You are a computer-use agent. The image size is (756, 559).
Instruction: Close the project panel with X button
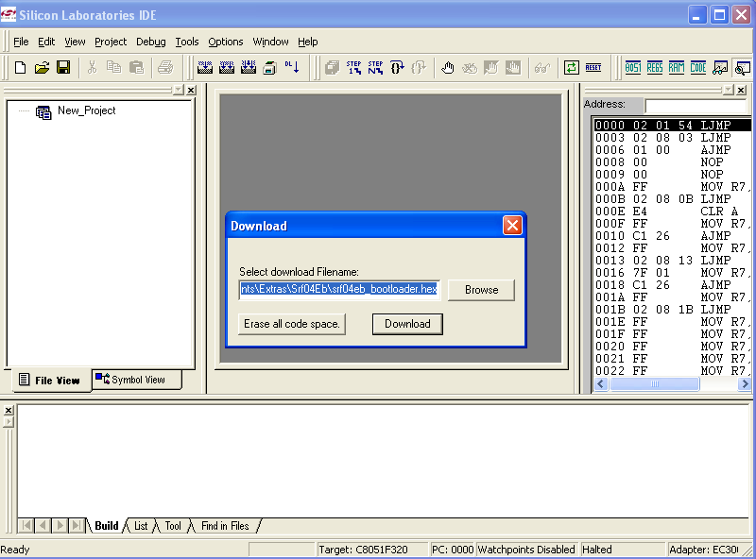coord(191,90)
